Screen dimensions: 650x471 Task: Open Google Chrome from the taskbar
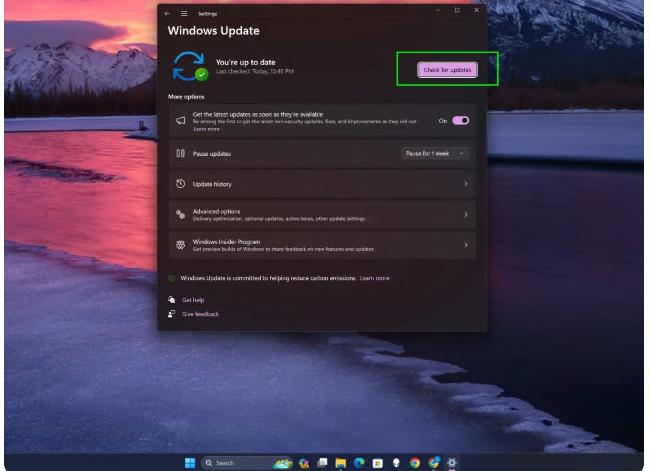[x=414, y=463]
